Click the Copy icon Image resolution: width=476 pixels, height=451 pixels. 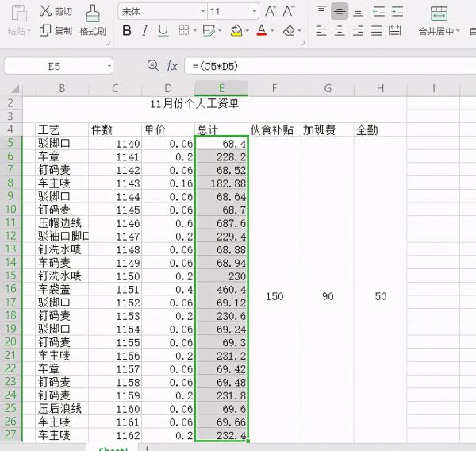pyautogui.click(x=45, y=30)
